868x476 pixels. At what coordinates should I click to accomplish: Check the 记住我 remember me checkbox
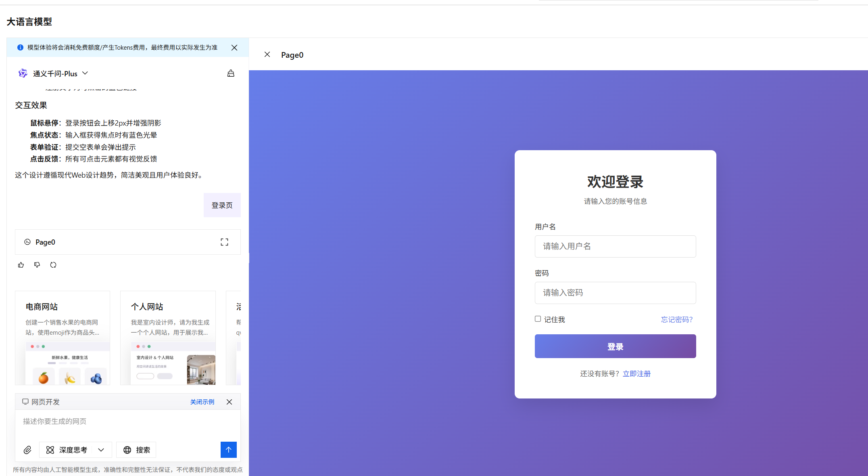coord(538,319)
